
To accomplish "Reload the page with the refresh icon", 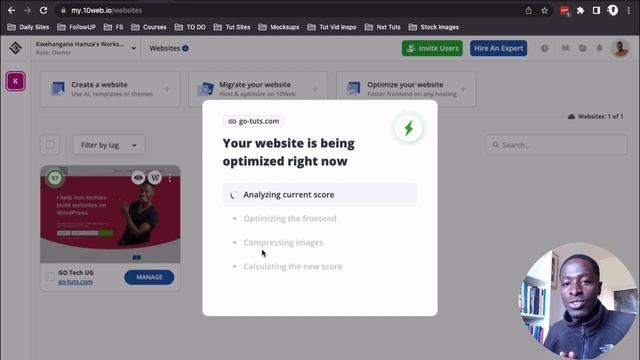I will (43, 10).
